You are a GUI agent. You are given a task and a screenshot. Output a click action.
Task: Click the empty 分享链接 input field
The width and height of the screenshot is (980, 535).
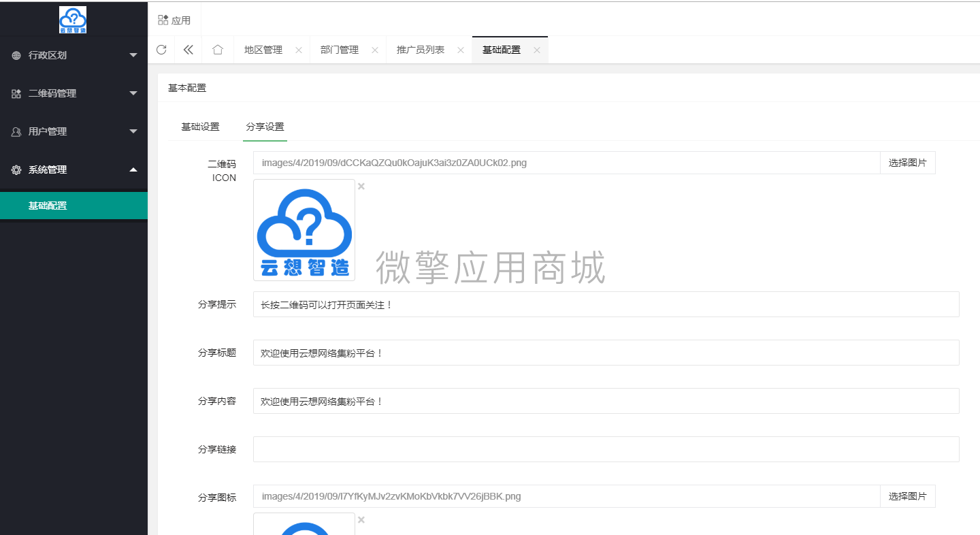coord(606,449)
